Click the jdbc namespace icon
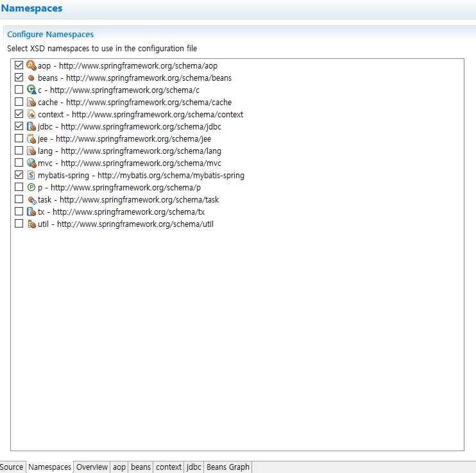This screenshot has width=476, height=473. [31, 126]
